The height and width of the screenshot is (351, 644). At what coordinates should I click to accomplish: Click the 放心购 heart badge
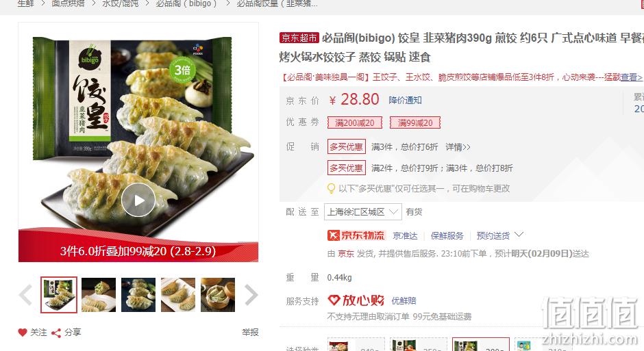click(x=356, y=300)
